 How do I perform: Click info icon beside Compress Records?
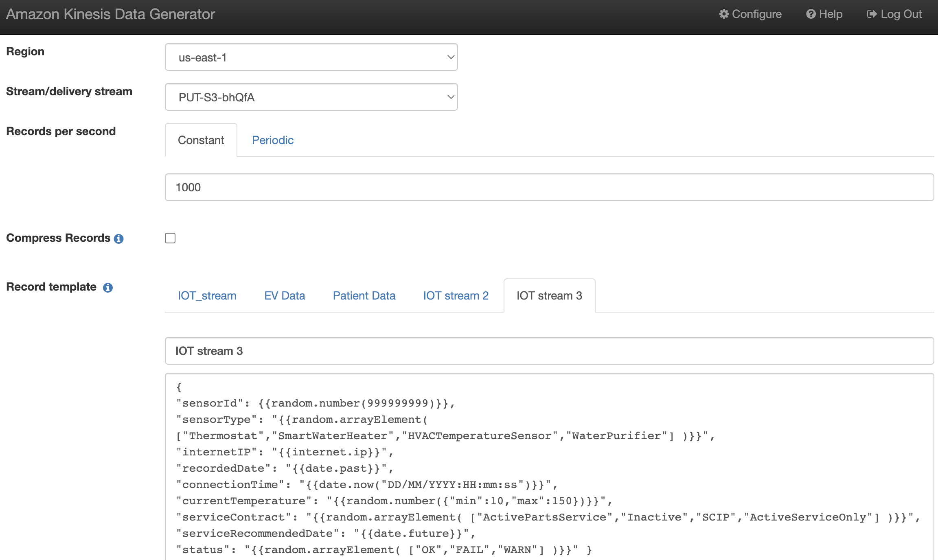[x=118, y=239]
